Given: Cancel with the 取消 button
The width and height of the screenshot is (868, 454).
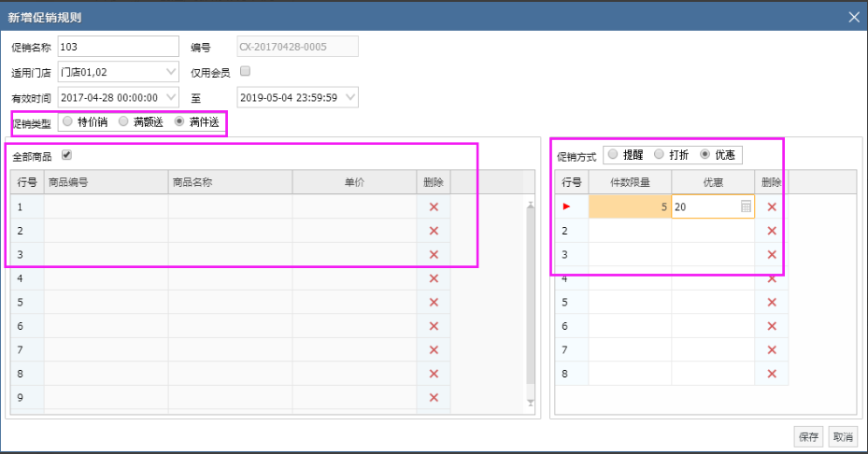Looking at the screenshot, I should [x=843, y=437].
